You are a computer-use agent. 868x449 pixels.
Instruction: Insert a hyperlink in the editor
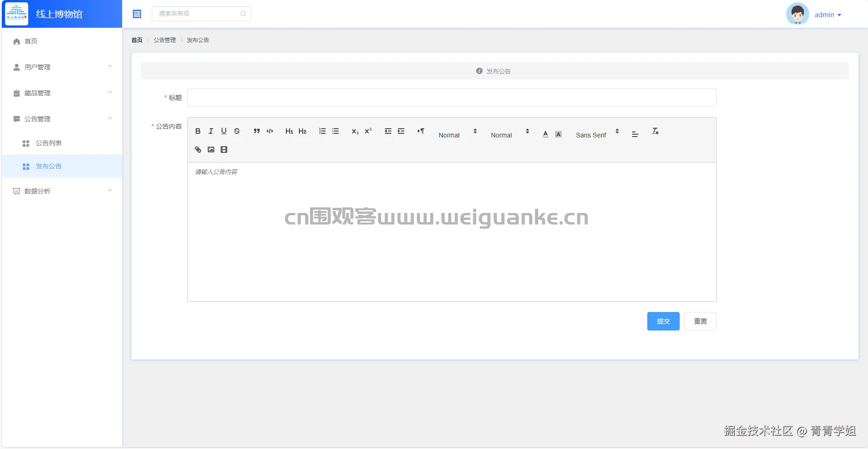click(x=198, y=150)
